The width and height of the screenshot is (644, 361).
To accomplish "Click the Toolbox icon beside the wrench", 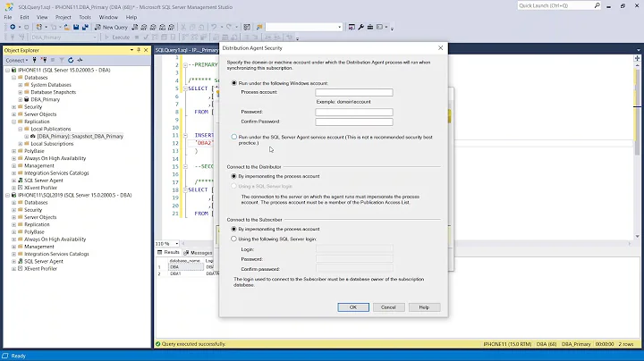I will (x=370, y=27).
